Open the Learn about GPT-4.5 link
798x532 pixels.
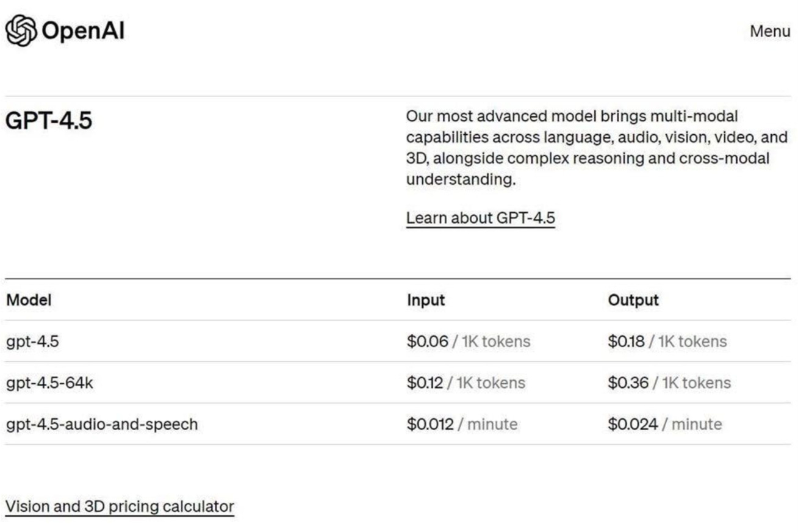click(481, 218)
